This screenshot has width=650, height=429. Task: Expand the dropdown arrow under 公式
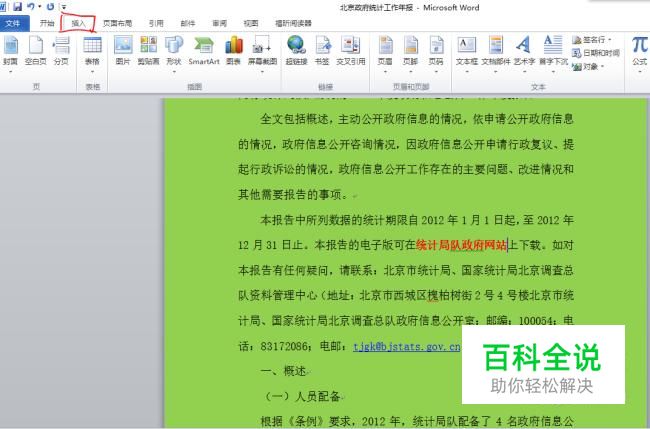click(x=640, y=72)
